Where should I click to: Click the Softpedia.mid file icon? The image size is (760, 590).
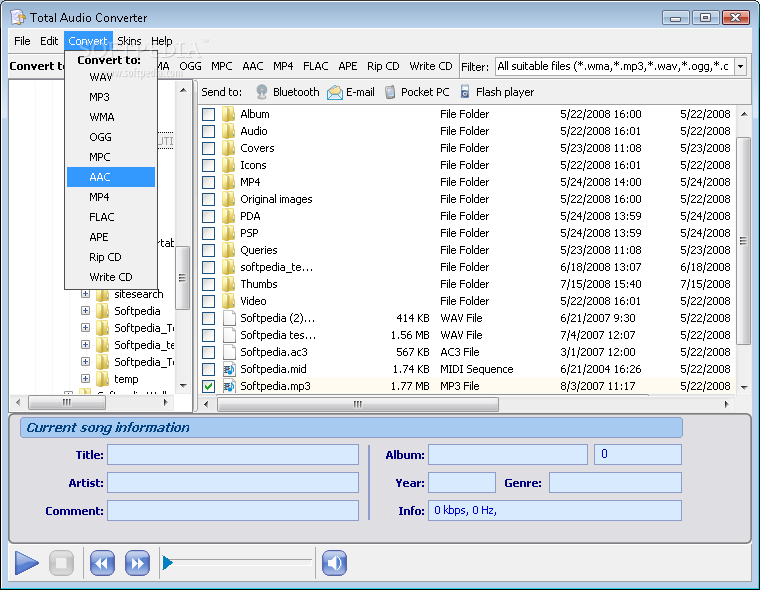click(x=229, y=369)
